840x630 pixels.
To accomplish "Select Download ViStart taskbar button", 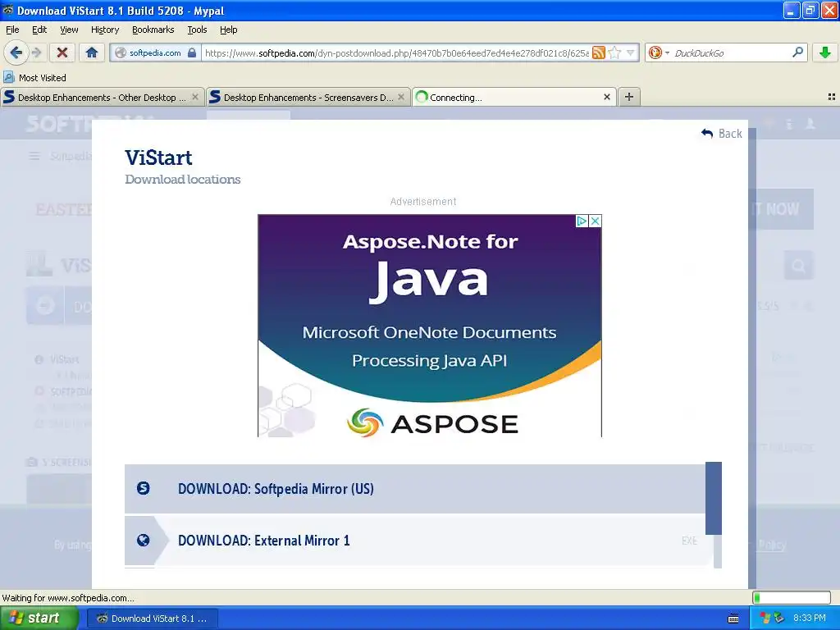I will [152, 619].
